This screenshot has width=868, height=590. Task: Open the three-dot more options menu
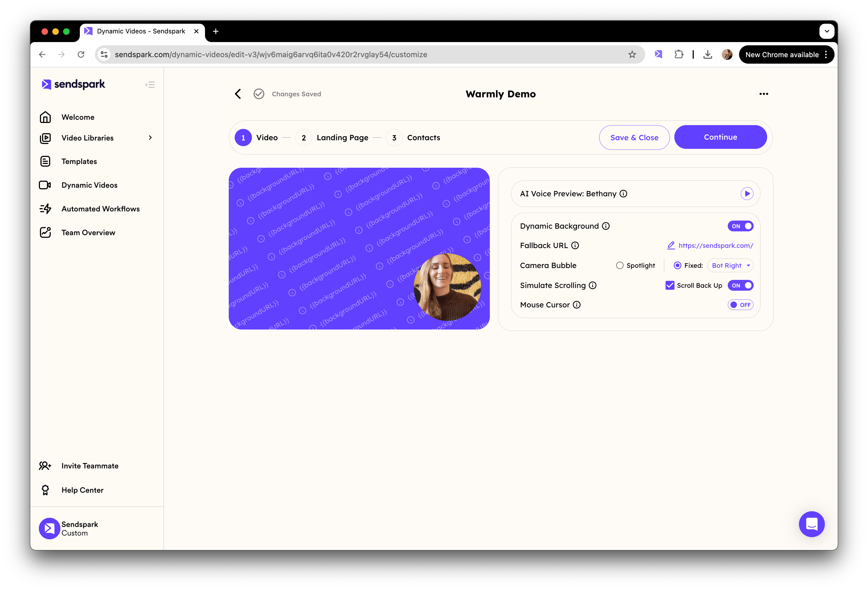pos(763,94)
